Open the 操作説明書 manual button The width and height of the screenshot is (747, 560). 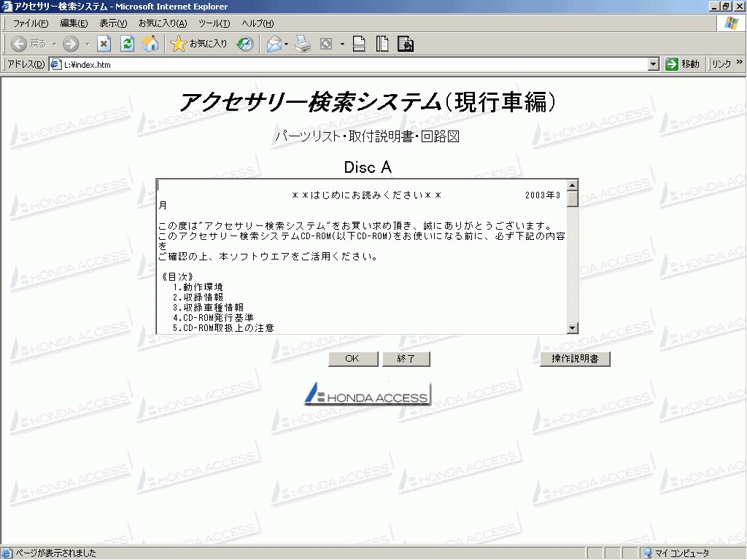575,359
